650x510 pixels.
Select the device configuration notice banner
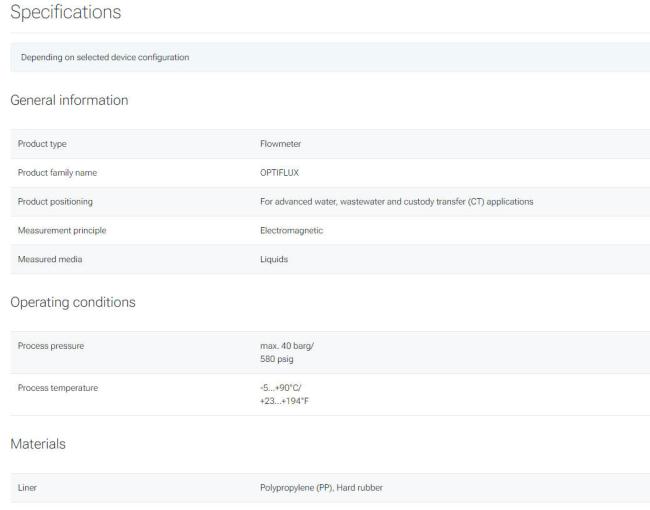tap(330, 57)
